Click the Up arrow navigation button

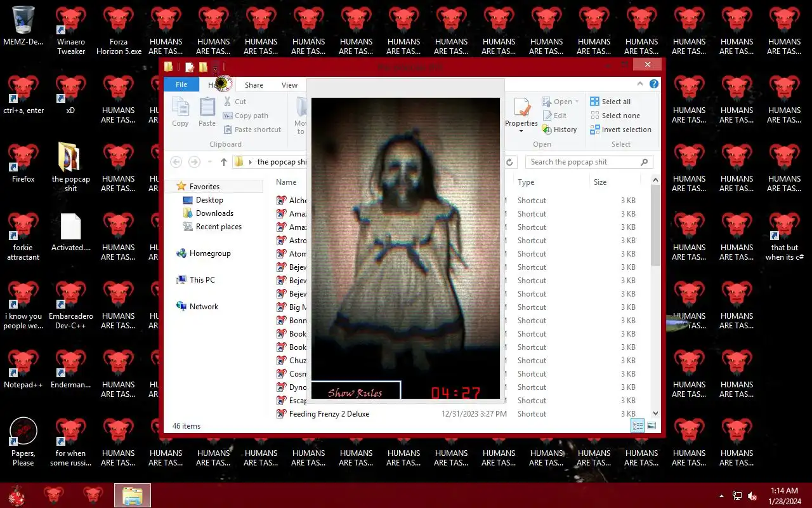coord(224,162)
